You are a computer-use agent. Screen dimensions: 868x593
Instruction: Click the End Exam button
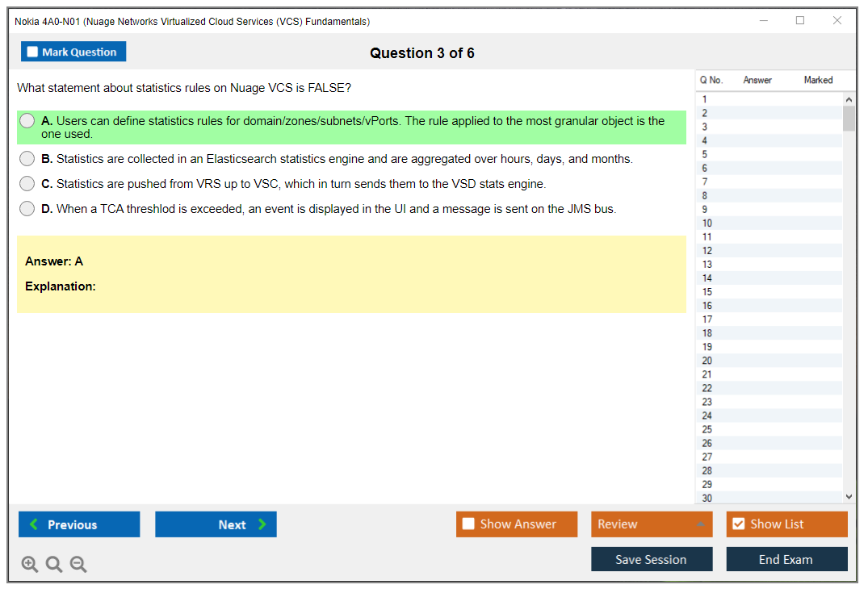coord(786,559)
